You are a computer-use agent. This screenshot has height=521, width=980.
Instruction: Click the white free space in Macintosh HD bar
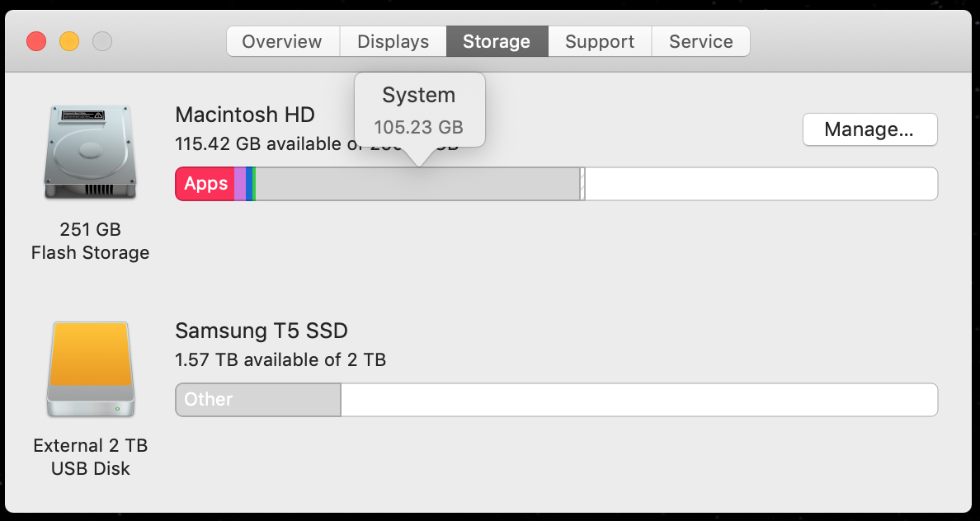tap(759, 184)
